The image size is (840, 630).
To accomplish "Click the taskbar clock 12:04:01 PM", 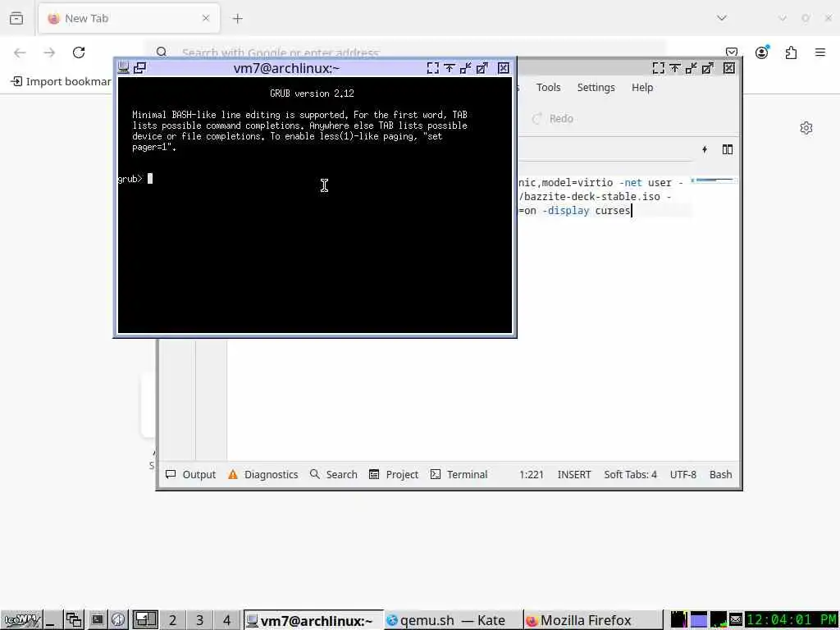I will (x=792, y=620).
